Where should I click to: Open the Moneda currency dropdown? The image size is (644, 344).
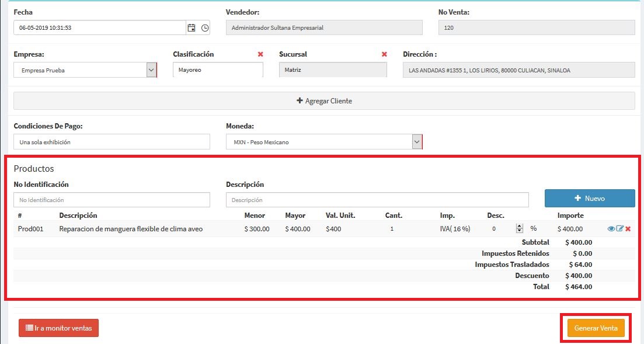click(x=416, y=142)
